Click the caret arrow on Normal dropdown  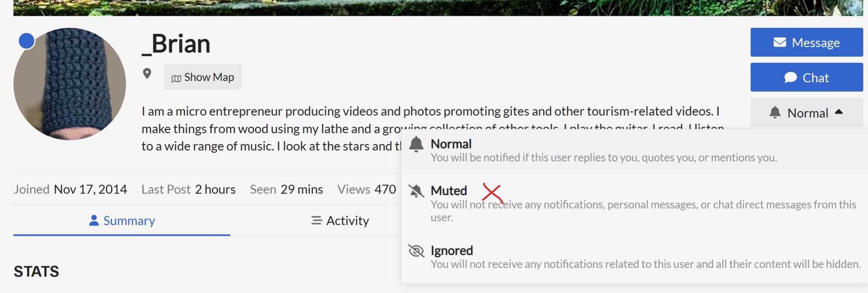(x=839, y=112)
